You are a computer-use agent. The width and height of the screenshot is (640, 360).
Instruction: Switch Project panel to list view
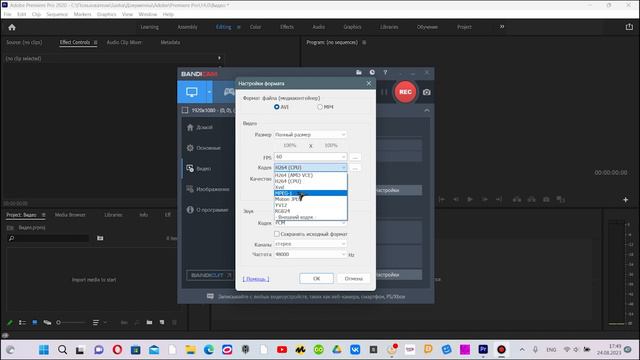tap(22, 323)
